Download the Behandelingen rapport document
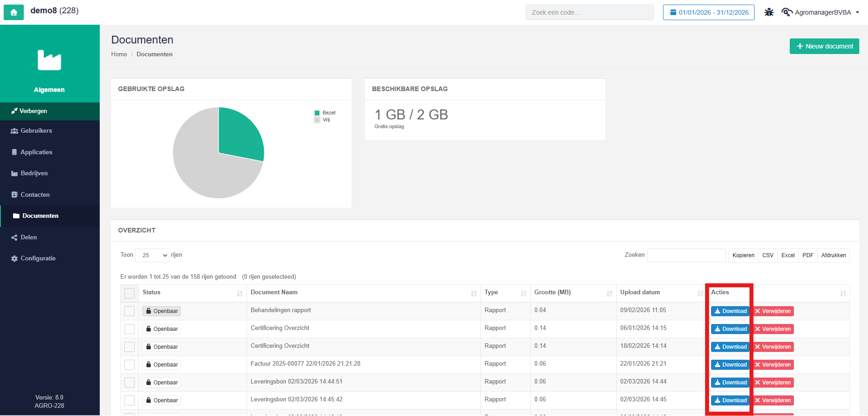 point(730,311)
